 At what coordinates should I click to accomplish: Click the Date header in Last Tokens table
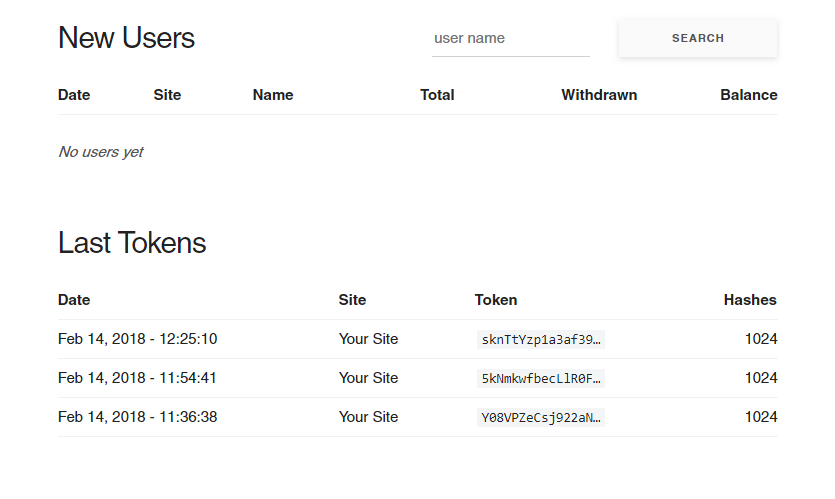click(x=74, y=299)
